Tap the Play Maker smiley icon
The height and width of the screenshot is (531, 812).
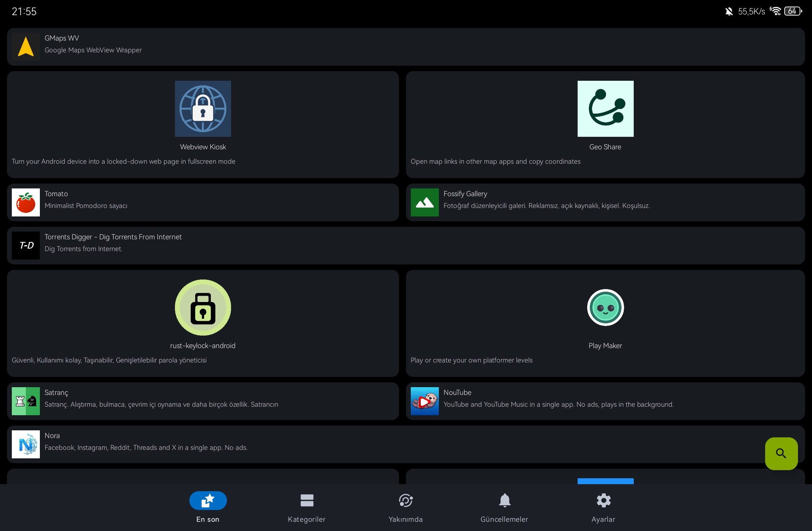click(x=605, y=308)
